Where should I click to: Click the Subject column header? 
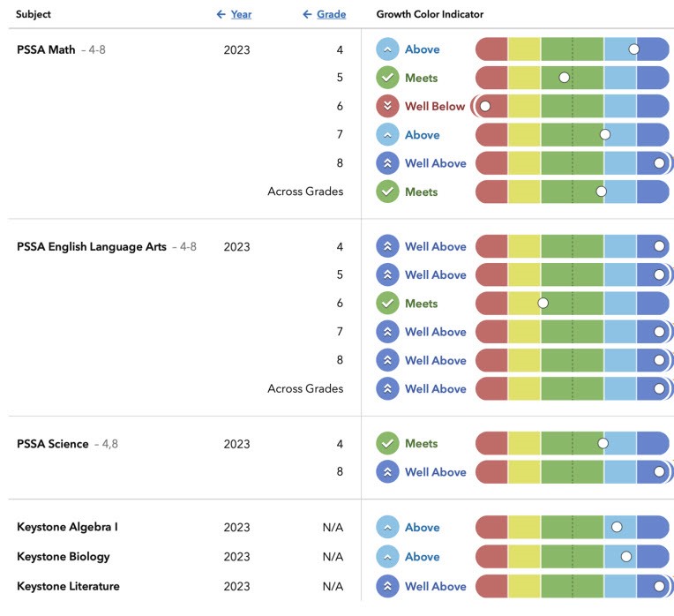tap(34, 14)
